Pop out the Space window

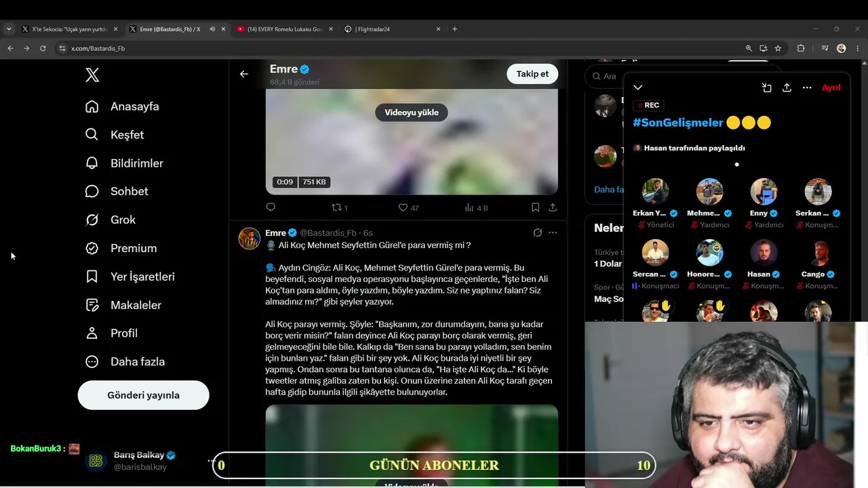[766, 87]
